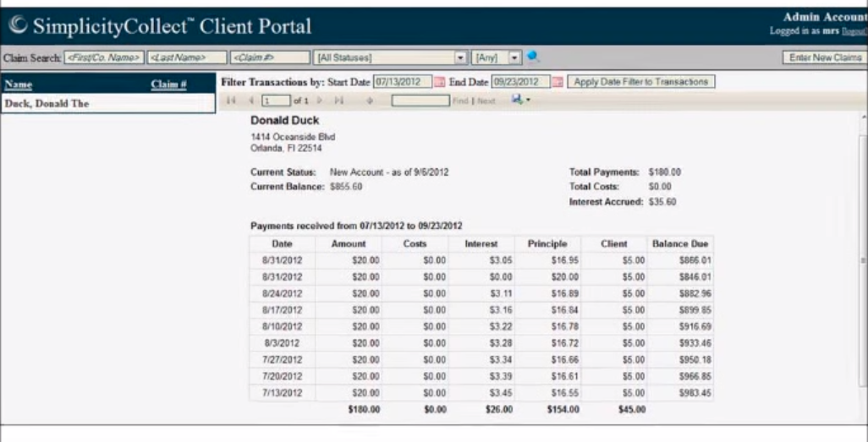Go to previous report page arrow
Viewport: 868px width, 442px height.
250,100
